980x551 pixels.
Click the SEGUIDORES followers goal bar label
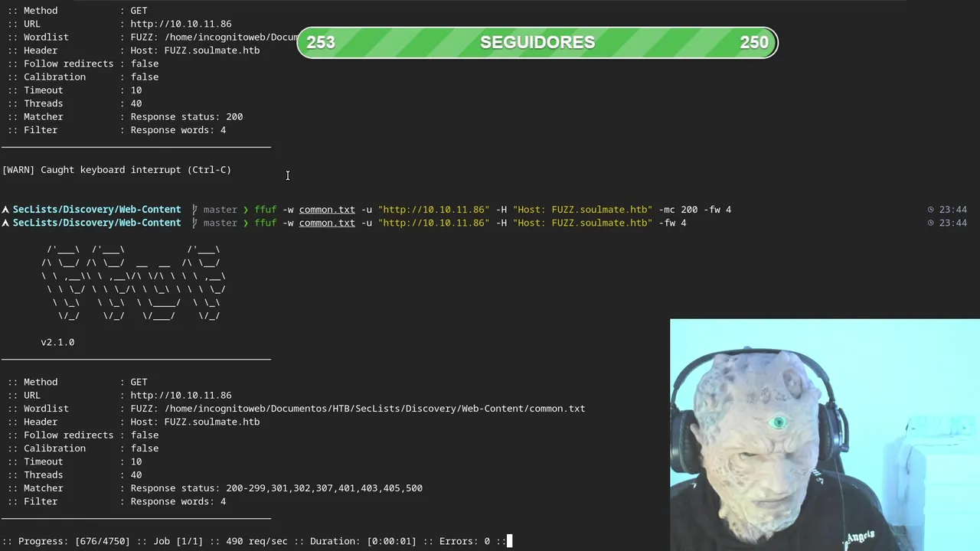(x=537, y=43)
